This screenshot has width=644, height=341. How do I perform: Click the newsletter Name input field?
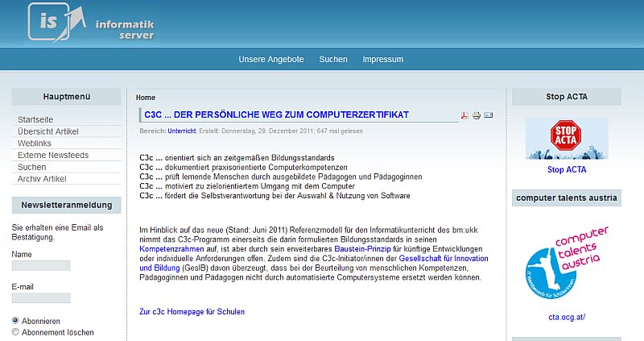(41, 265)
